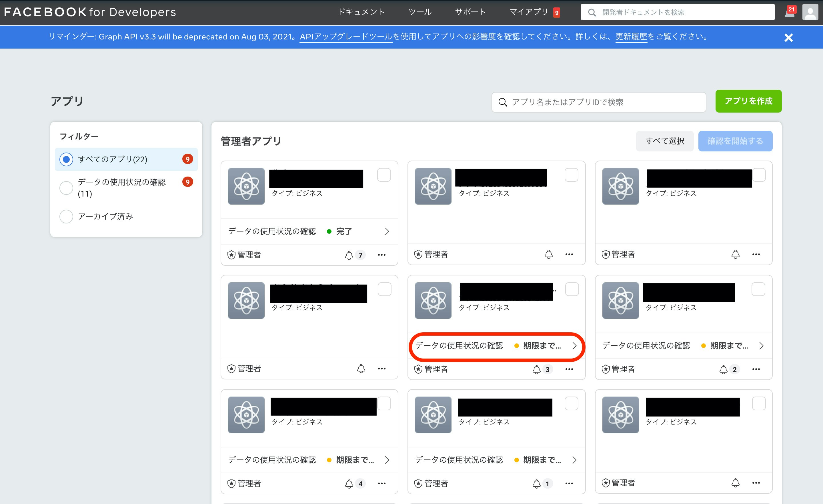Open three-dot menu on card with 1 notification
Viewport: 823px width, 504px height.
tap(569, 484)
